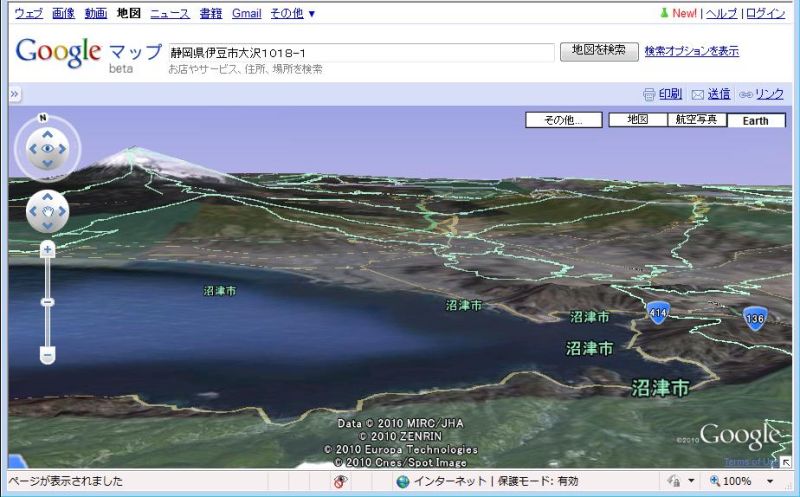Click the eye icon in the look joystick
Screen dimensions: 800x497
(47, 149)
